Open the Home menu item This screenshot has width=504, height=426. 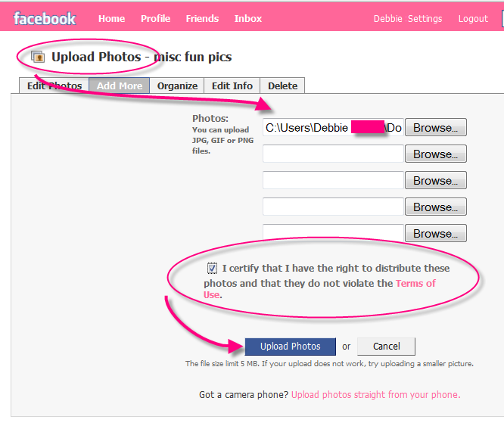[x=111, y=19]
